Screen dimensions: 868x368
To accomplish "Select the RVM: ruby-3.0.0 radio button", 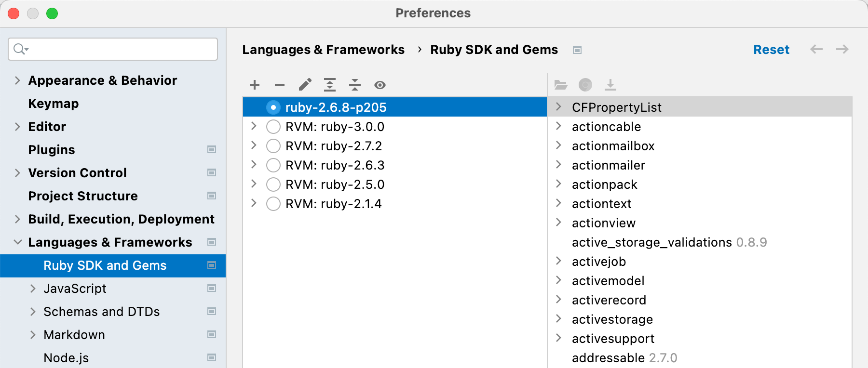I will [273, 127].
